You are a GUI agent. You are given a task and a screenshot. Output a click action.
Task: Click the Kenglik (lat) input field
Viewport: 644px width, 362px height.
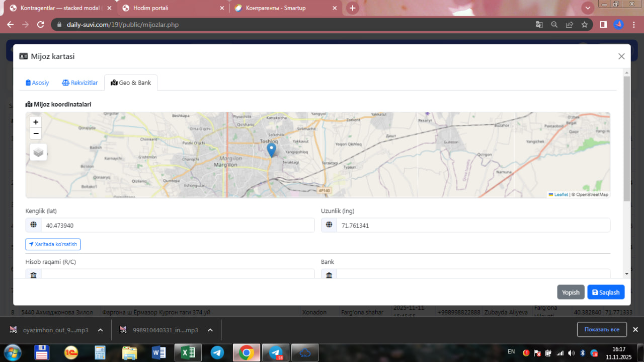[x=177, y=225]
